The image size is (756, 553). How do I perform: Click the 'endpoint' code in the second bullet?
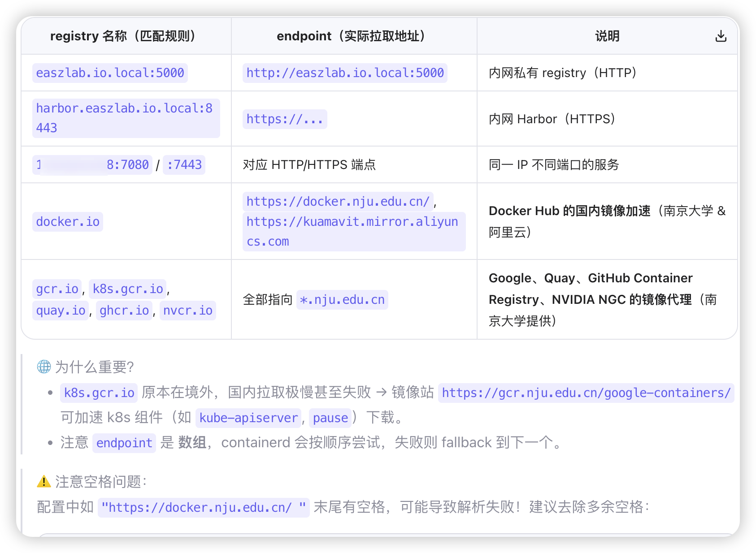click(124, 443)
